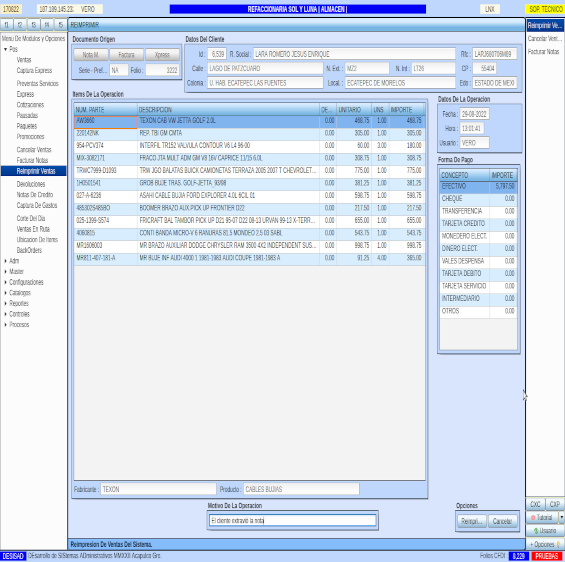Open Ventas in the Pos menu
The width and height of the screenshot is (565, 562).
(x=24, y=60)
